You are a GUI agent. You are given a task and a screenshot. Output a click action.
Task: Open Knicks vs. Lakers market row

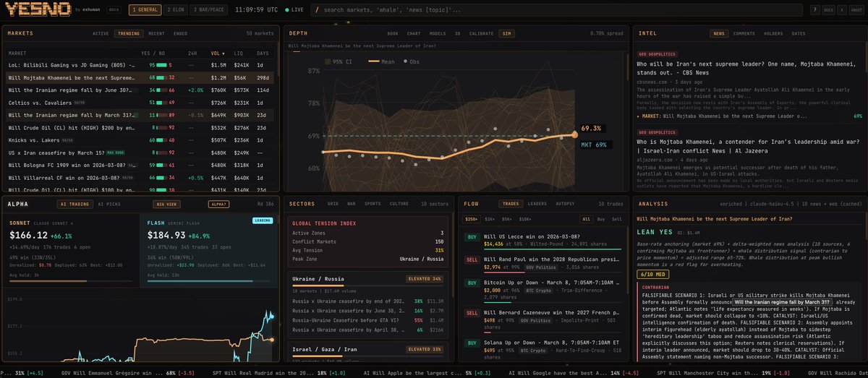[x=140, y=140]
